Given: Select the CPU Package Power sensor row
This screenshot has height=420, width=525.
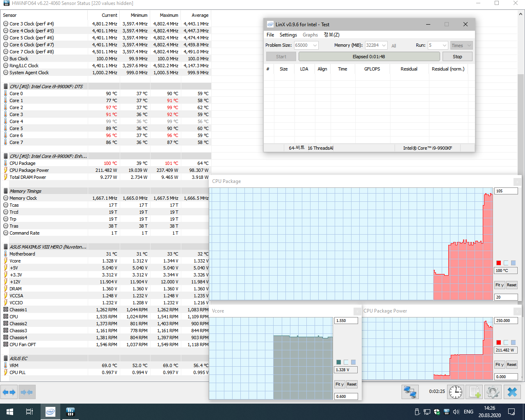Looking at the screenshot, I should (x=106, y=170).
